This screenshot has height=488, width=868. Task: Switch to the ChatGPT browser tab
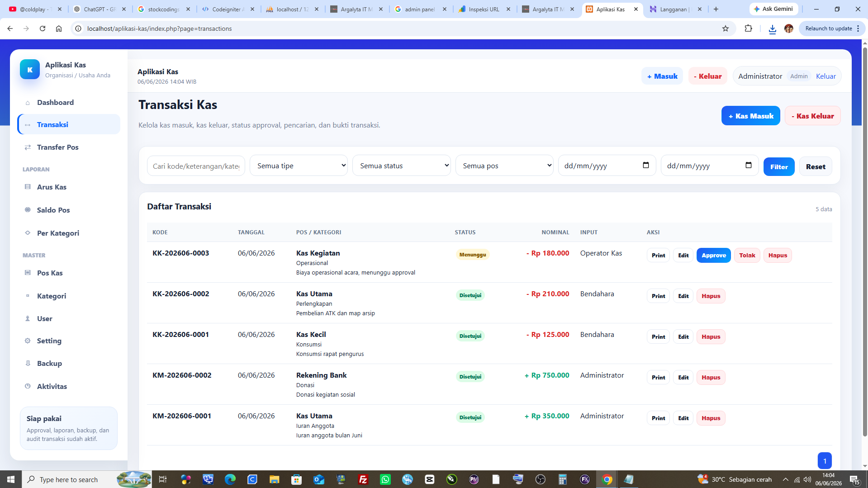pos(100,9)
